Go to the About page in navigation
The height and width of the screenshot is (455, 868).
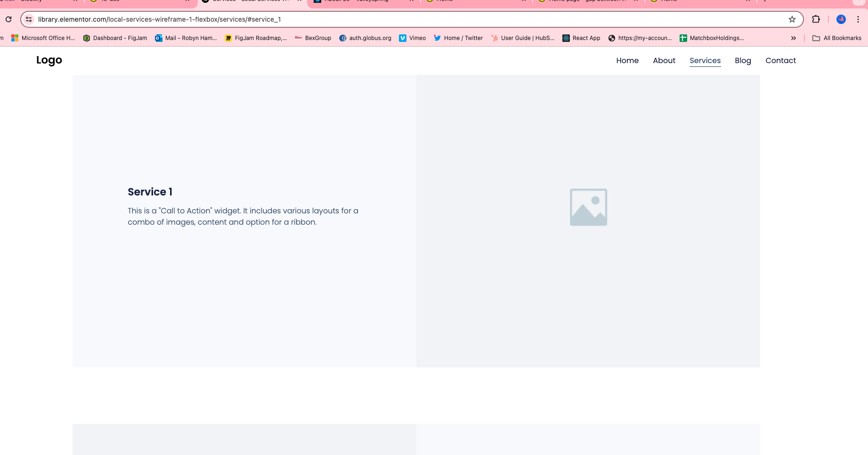point(664,60)
